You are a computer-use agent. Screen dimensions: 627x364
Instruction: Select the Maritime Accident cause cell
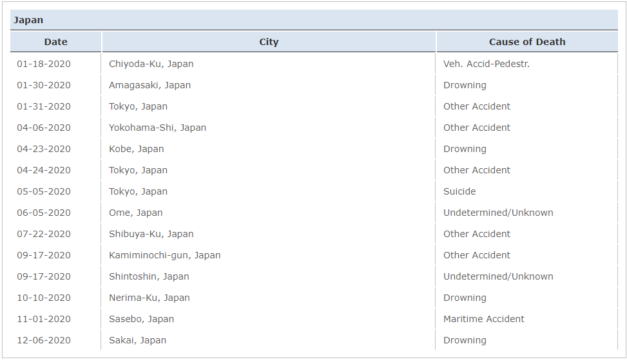pos(483,319)
